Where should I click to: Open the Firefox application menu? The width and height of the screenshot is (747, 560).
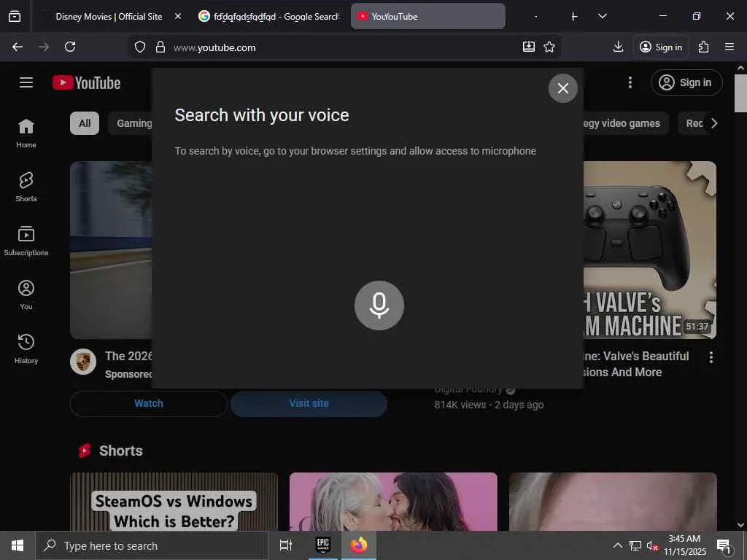[729, 47]
